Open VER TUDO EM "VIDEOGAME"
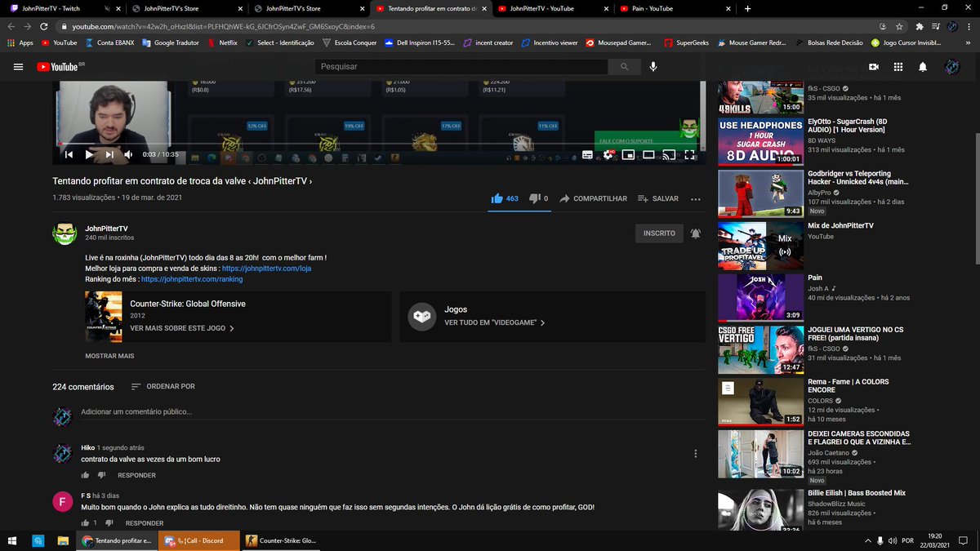The width and height of the screenshot is (980, 551). [495, 322]
